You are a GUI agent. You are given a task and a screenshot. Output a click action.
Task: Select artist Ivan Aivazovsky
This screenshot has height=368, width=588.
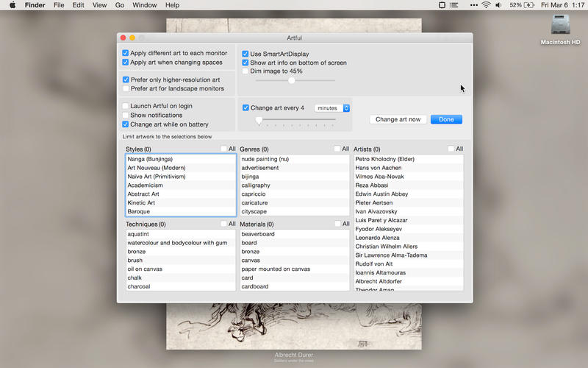[x=409, y=211]
